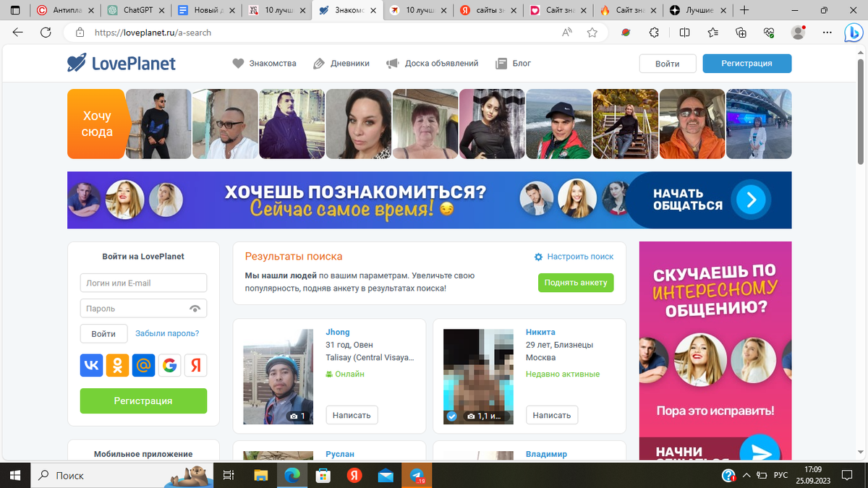Click Настроить поиск link
868x488 pixels.
[x=574, y=257]
